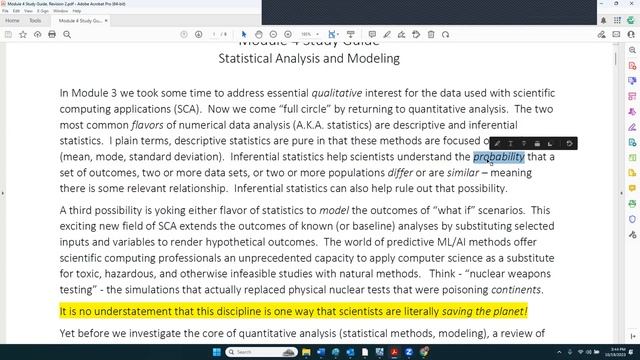Open the Organize Pages tool in the right pane
This screenshot has height=360, width=640.
632,96
